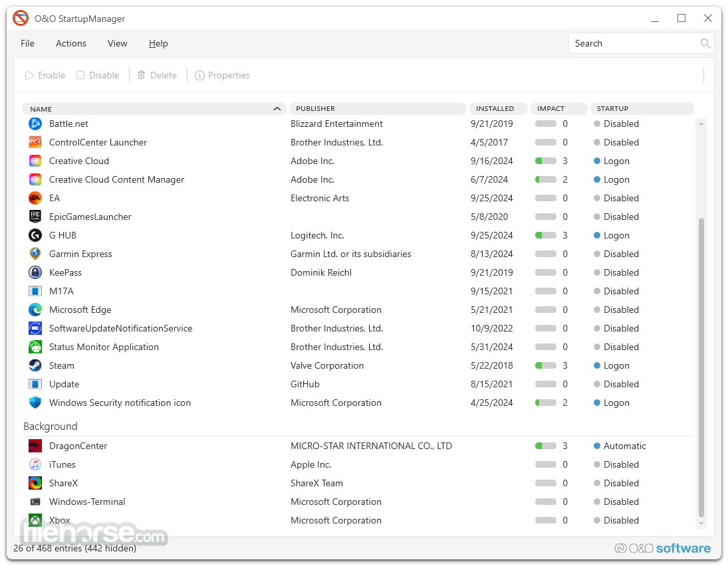Click the MICRO-STAR INTERNATIONAL CO., LTD publisher

[x=372, y=446]
